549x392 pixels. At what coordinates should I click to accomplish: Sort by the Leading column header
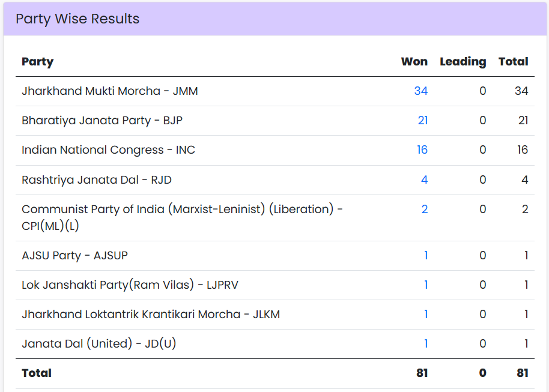tap(463, 61)
